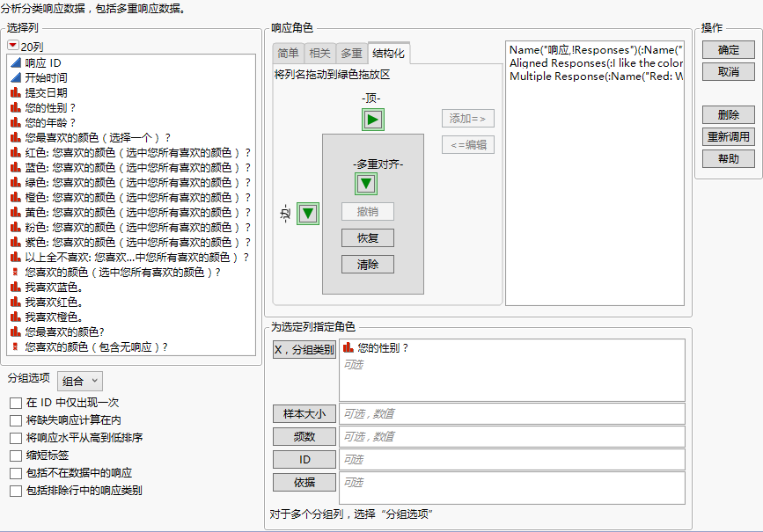Click the continuous icon next to 开始时间
The width and height of the screenshot is (763, 532).
(16, 77)
